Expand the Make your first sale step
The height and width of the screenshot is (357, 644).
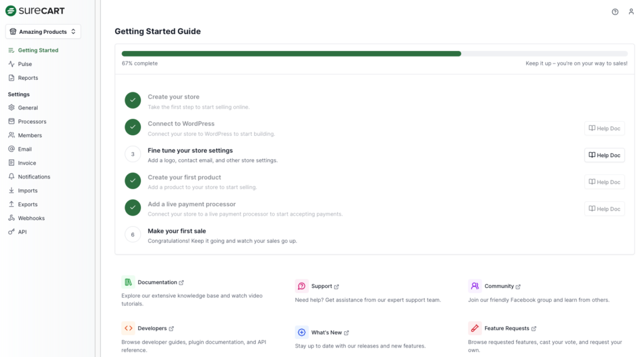tap(177, 231)
